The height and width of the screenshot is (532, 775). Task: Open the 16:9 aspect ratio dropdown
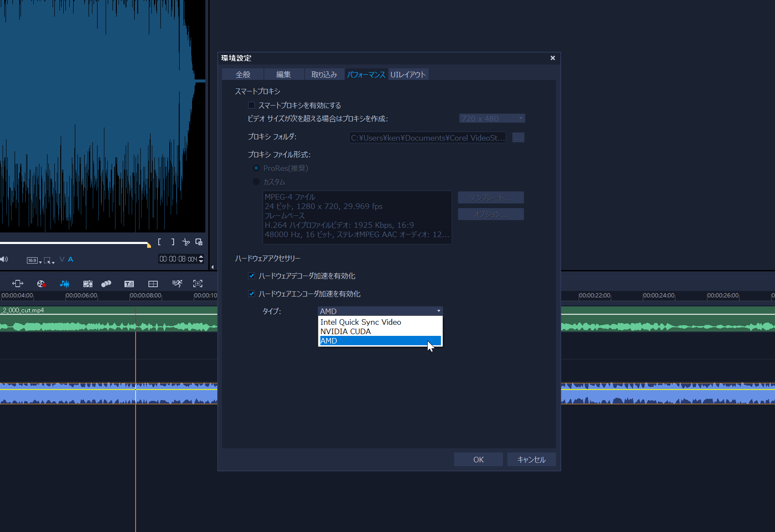[x=34, y=260]
